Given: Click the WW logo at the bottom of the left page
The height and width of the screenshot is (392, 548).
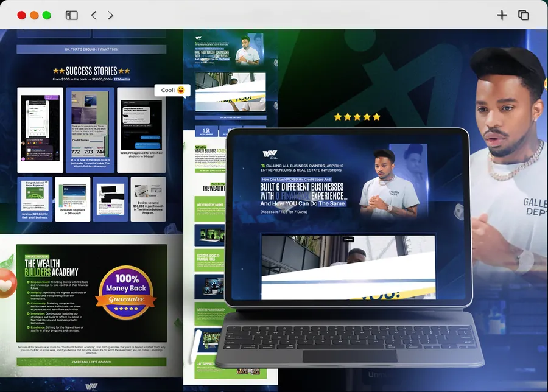Looking at the screenshot, I should pyautogui.click(x=91, y=386).
